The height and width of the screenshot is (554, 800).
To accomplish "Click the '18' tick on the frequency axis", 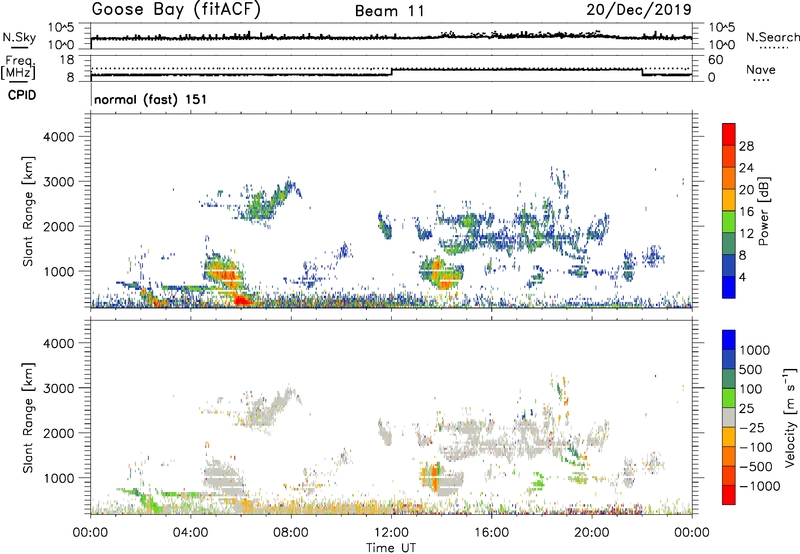I will [67, 60].
